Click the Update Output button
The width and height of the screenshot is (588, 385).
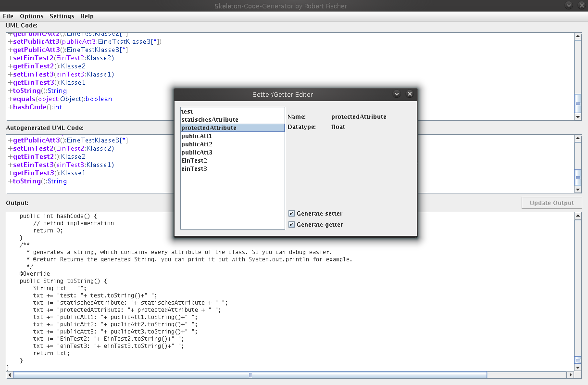(x=551, y=203)
